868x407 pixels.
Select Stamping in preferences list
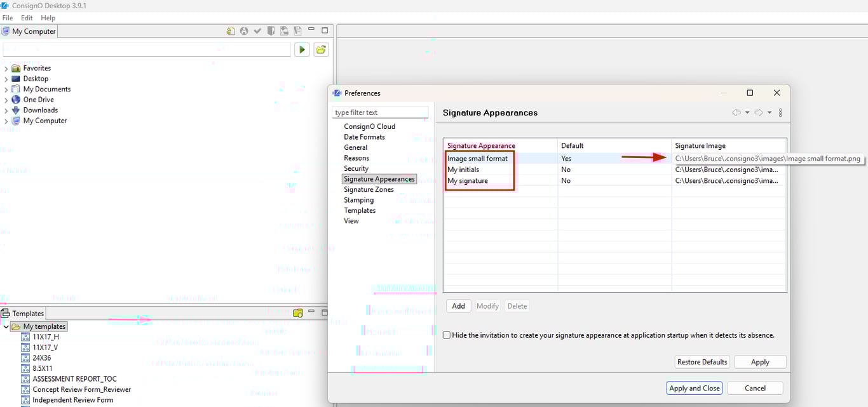(358, 200)
